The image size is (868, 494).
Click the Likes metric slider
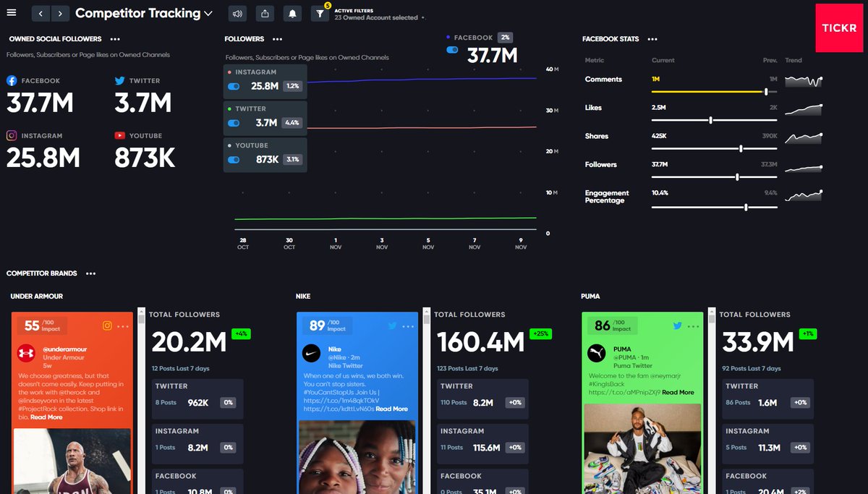(715, 120)
